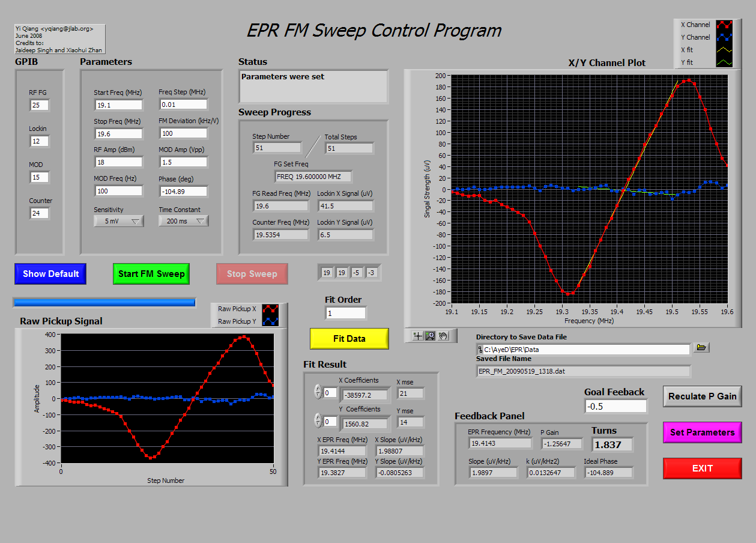Image resolution: width=756 pixels, height=543 pixels.
Task: Click the Step Number indicator
Action: 277,148
